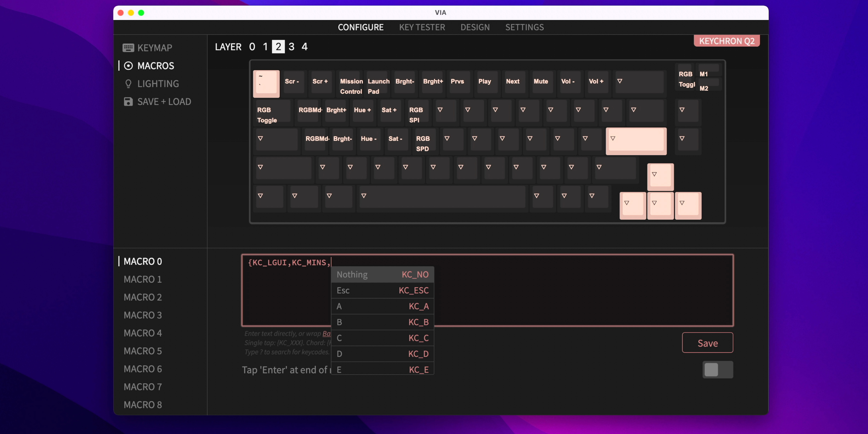Open the Keymap section keyboard icon
The height and width of the screenshot is (434, 868).
pos(128,47)
